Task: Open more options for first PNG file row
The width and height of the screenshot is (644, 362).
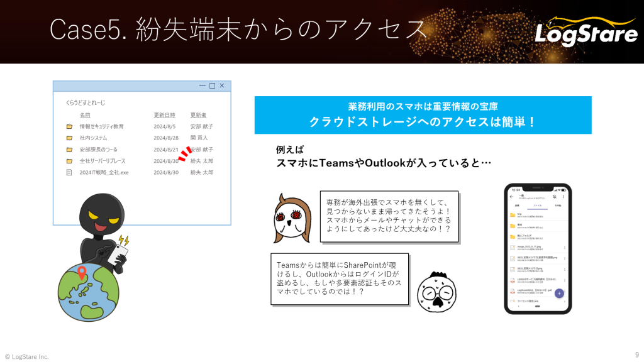Action: coord(564,248)
